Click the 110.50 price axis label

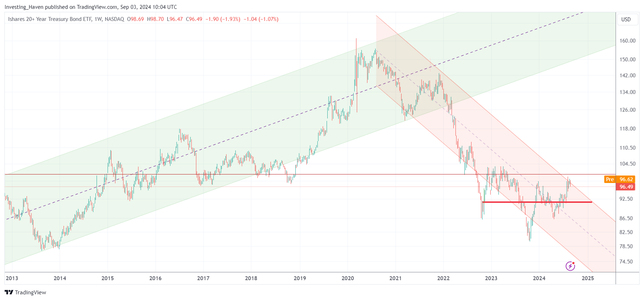click(627, 148)
